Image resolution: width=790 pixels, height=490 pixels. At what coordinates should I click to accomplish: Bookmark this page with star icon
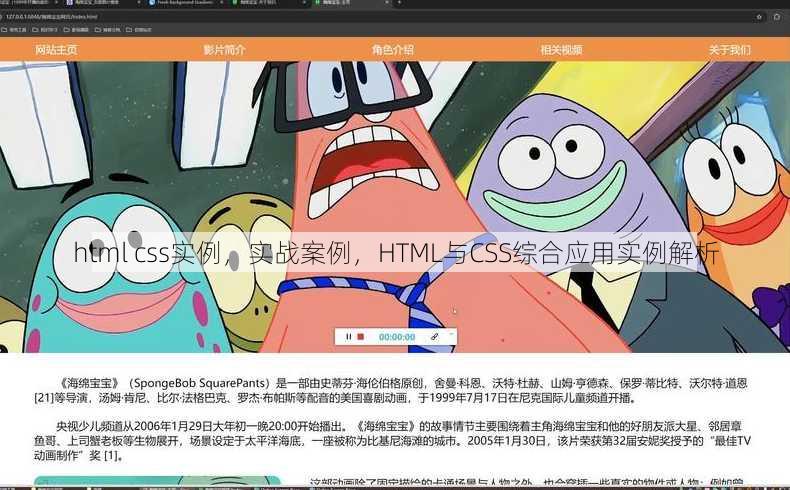[x=759, y=17]
